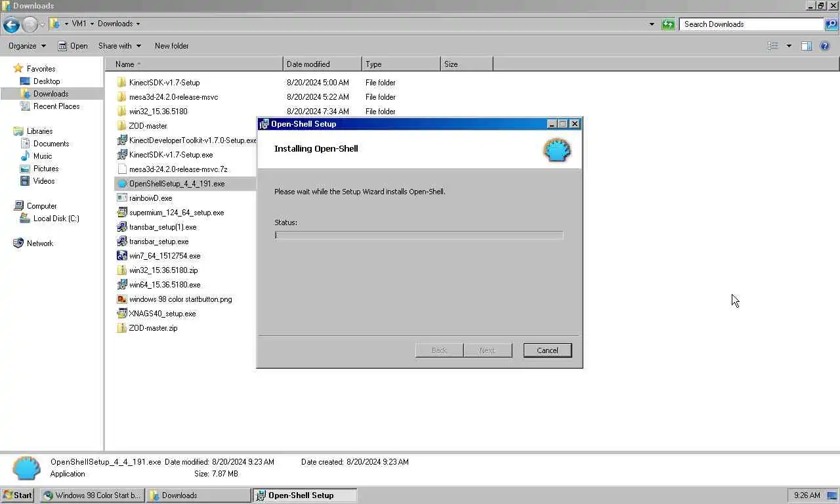
Task: Open Libraries in the navigation pane
Action: pyautogui.click(x=39, y=131)
